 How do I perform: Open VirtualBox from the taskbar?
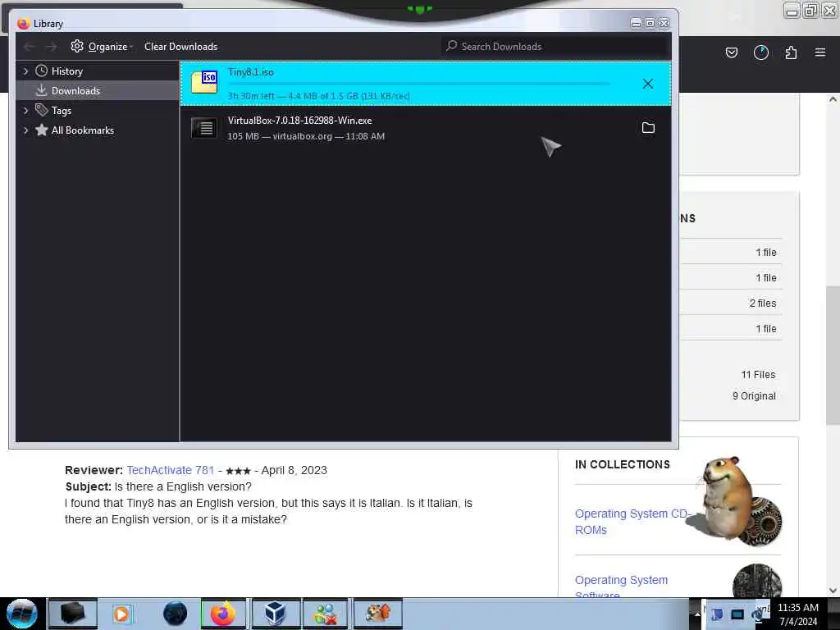[274, 614]
